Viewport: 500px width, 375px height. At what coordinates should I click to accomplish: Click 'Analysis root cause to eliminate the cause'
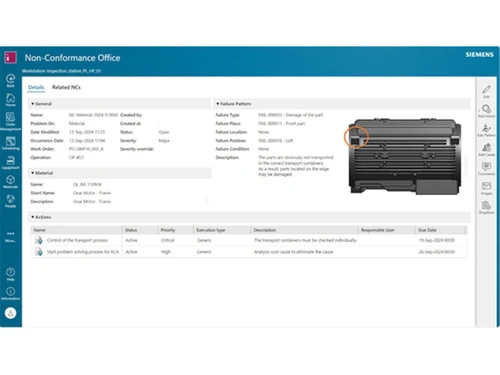pyautogui.click(x=293, y=252)
